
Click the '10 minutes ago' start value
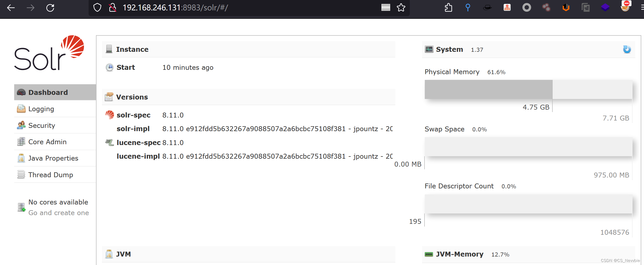pyautogui.click(x=188, y=68)
